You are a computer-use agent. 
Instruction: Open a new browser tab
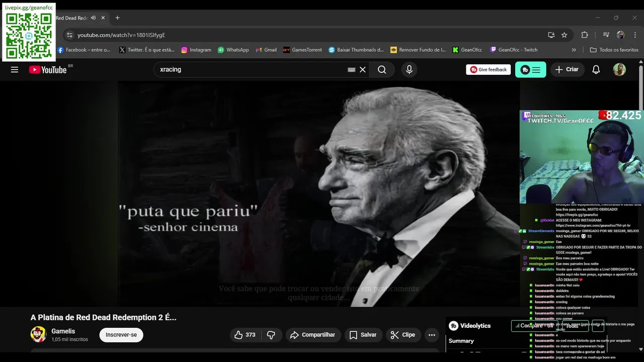click(x=117, y=18)
